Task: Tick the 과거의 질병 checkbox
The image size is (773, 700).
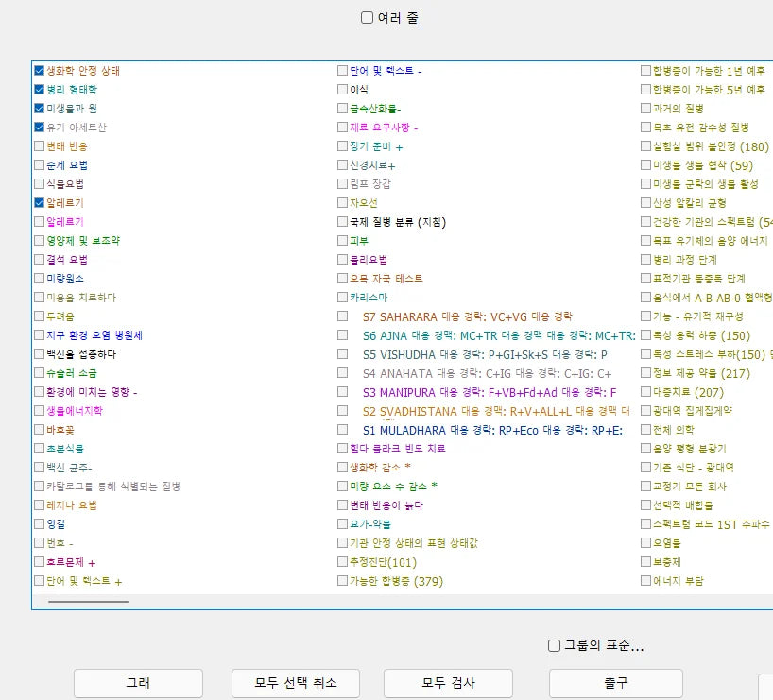Action: 645,109
